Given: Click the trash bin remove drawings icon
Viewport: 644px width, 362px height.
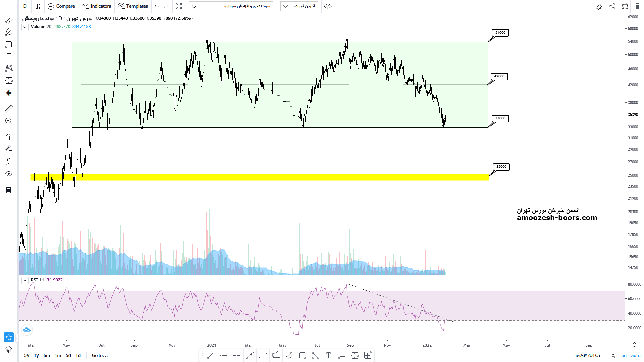Looking at the screenshot, I should [x=9, y=190].
